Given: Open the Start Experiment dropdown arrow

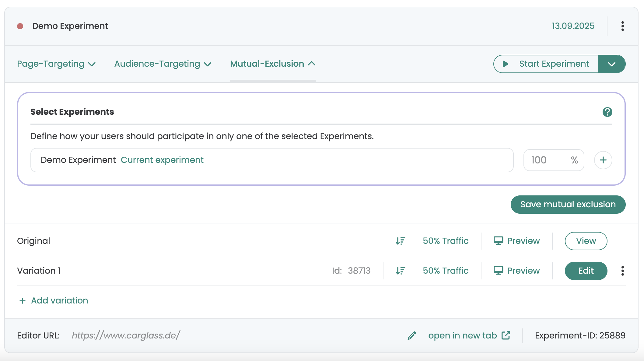Looking at the screenshot, I should coord(612,64).
